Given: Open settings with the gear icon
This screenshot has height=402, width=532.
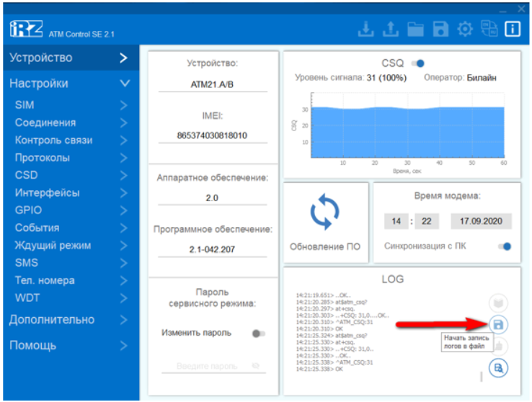Looking at the screenshot, I should 465,30.
